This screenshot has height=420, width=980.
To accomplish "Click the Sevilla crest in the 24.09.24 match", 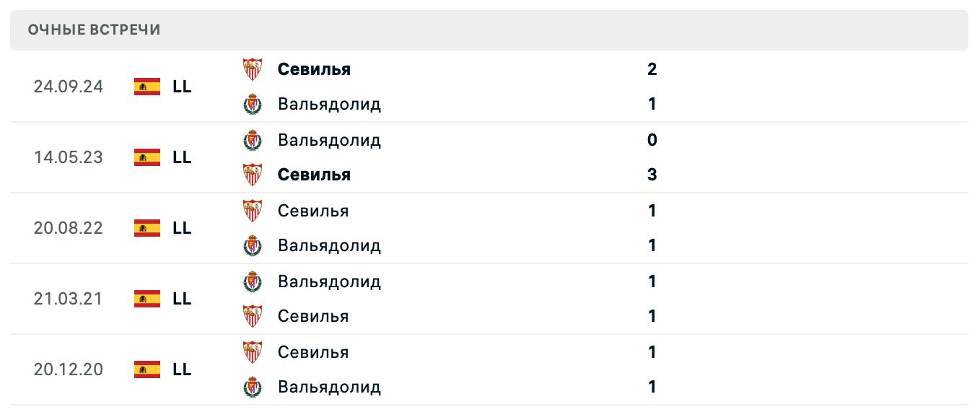I will [x=253, y=69].
